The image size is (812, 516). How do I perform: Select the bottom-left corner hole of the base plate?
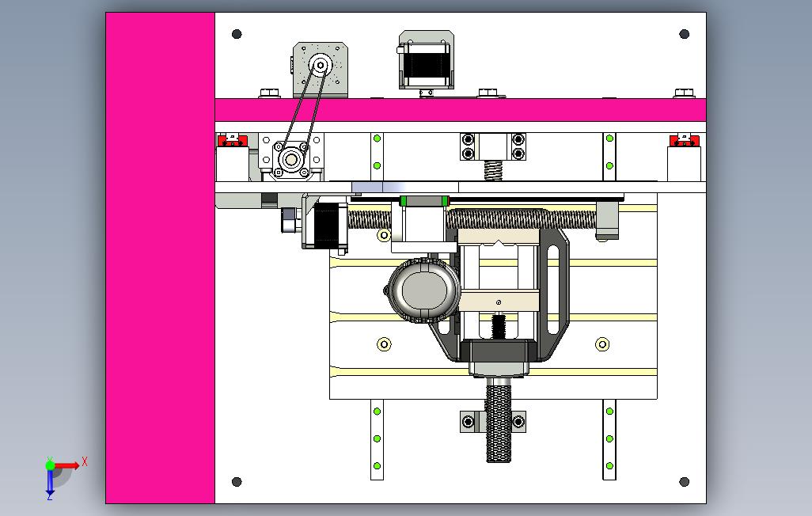point(237,482)
